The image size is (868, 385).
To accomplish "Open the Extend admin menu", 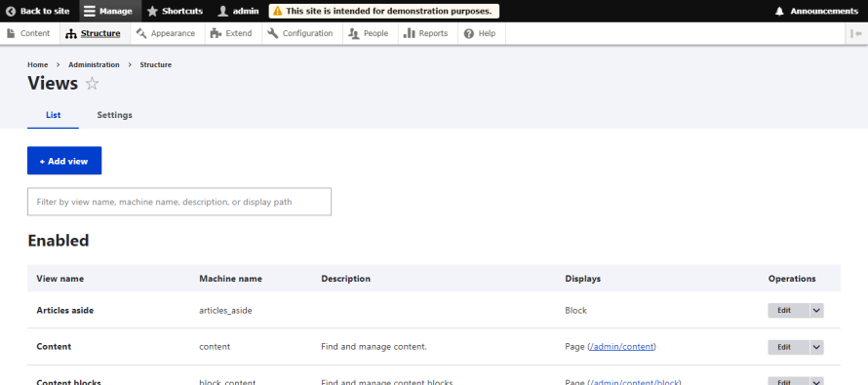I will [233, 33].
